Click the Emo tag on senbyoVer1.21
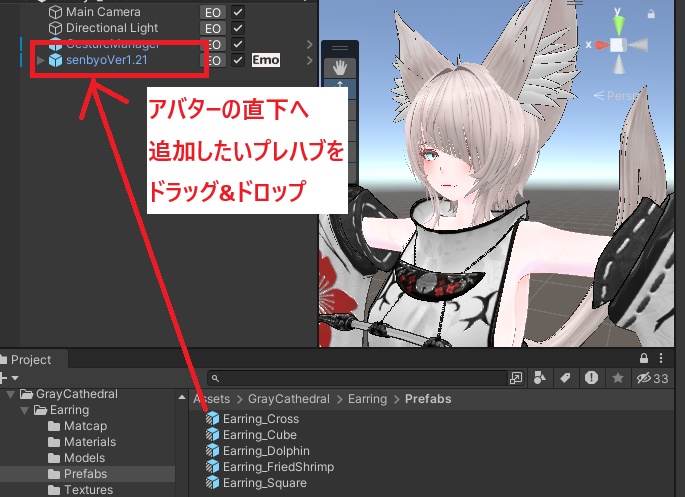 pos(266,60)
